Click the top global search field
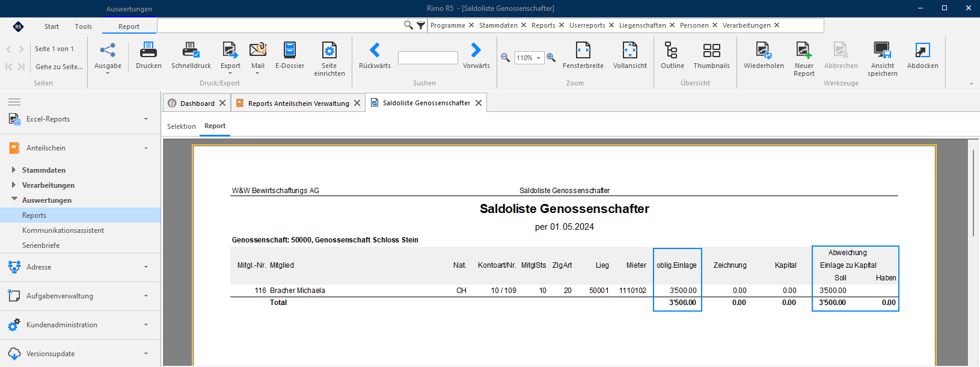 [280, 25]
